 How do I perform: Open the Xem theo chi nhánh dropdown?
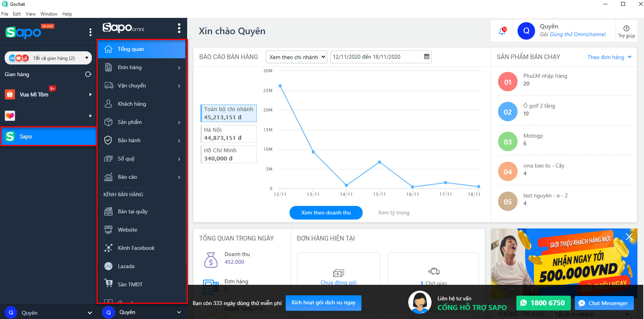[297, 57]
